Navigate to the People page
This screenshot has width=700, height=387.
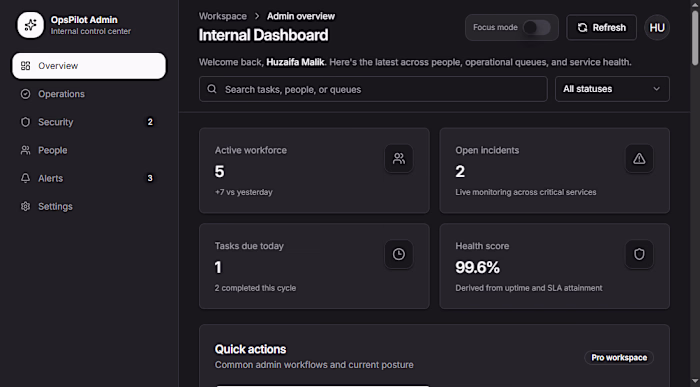(x=89, y=150)
